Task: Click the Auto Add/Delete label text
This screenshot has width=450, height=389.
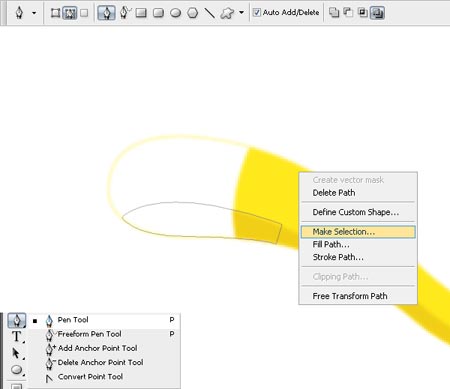Action: click(x=291, y=13)
